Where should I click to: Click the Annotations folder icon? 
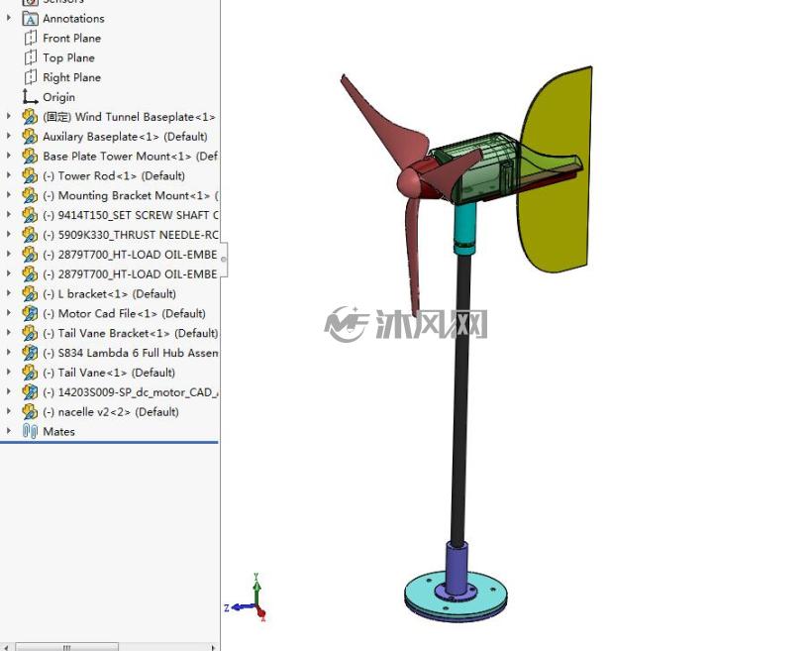tap(30, 19)
